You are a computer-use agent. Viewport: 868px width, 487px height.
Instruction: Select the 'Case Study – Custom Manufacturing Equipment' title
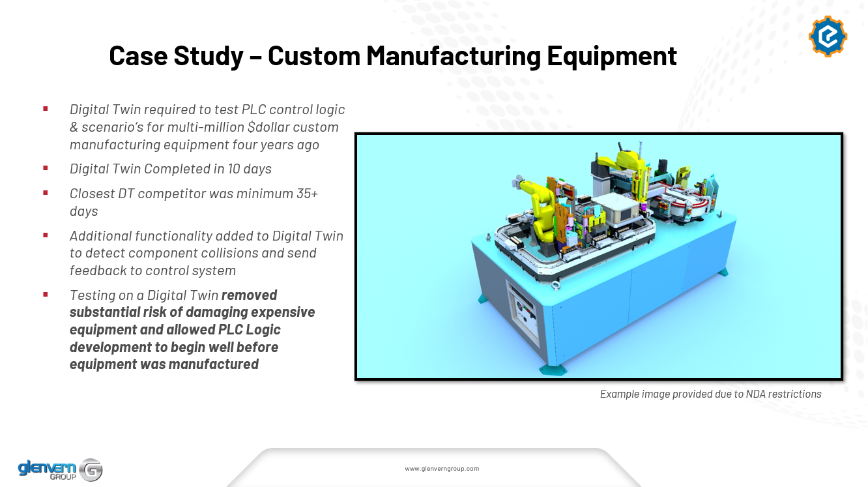tap(392, 56)
